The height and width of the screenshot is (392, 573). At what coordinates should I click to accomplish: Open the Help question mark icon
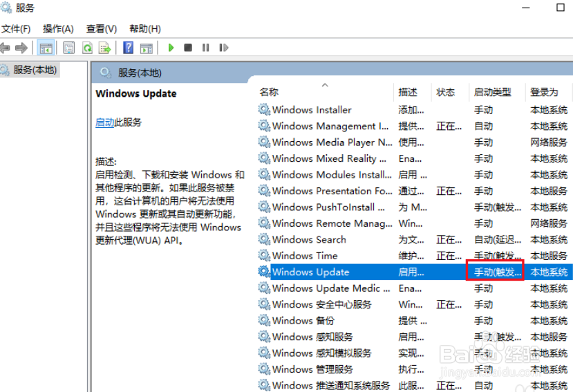[x=128, y=48]
